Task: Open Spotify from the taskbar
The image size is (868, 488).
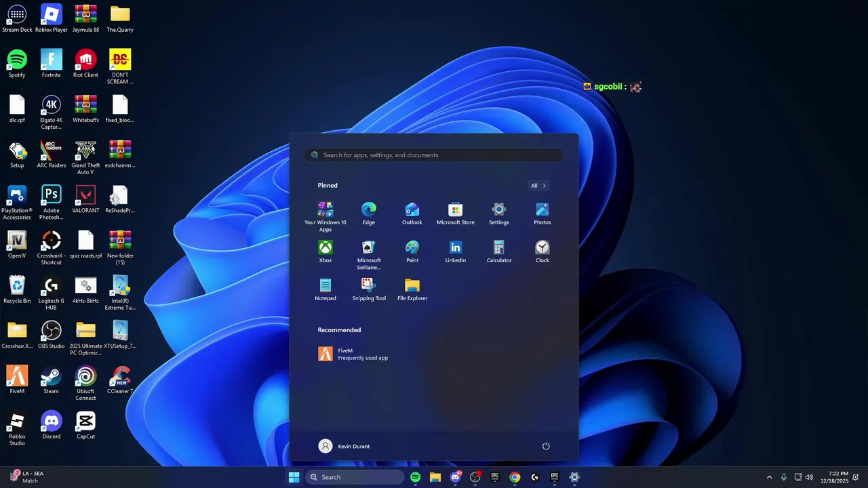Action: point(415,477)
